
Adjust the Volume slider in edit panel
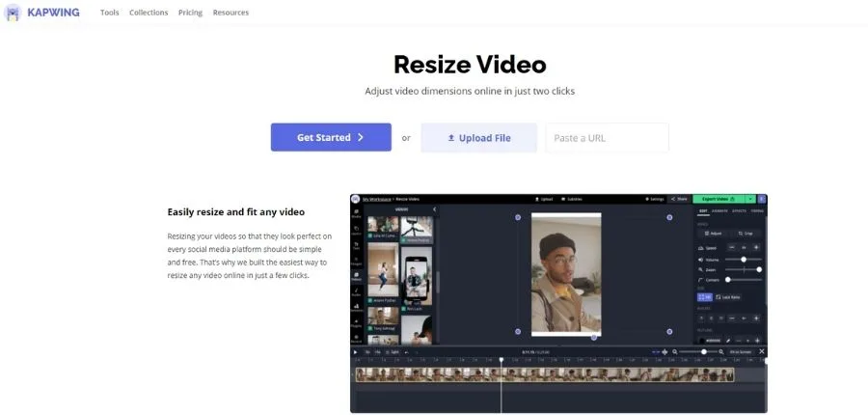click(x=744, y=260)
